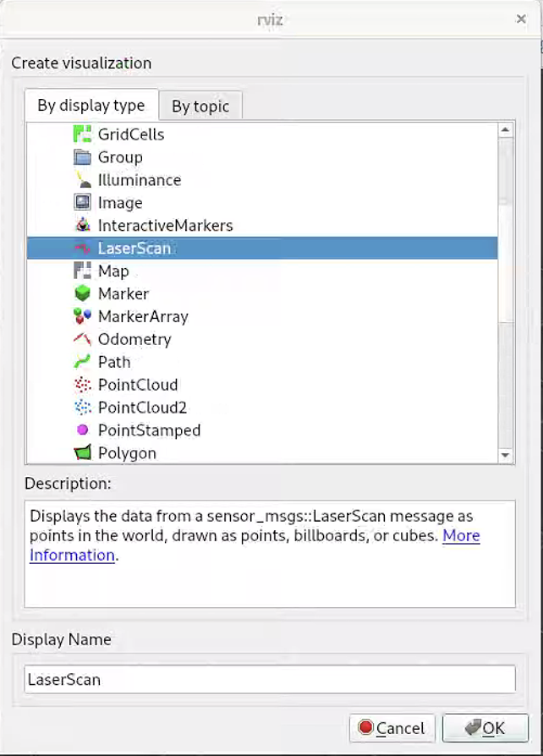Select the Path display type
This screenshot has height=756, width=543.
113,362
